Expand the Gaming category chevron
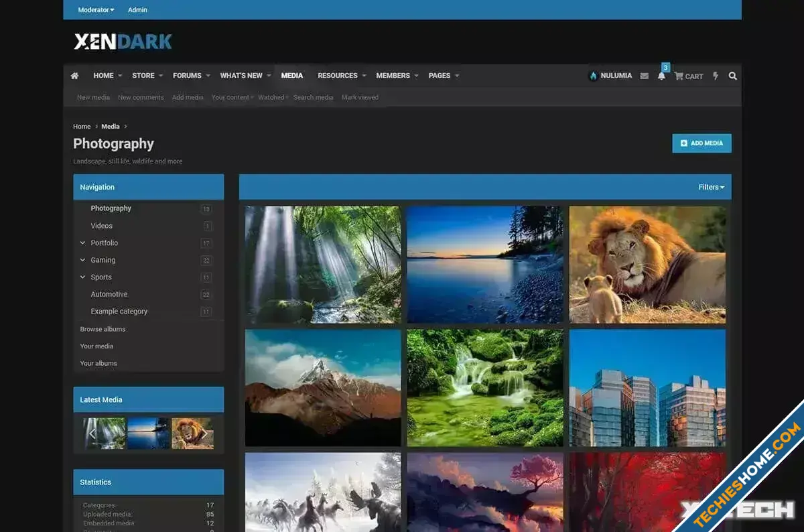The height and width of the screenshot is (532, 804). (83, 260)
